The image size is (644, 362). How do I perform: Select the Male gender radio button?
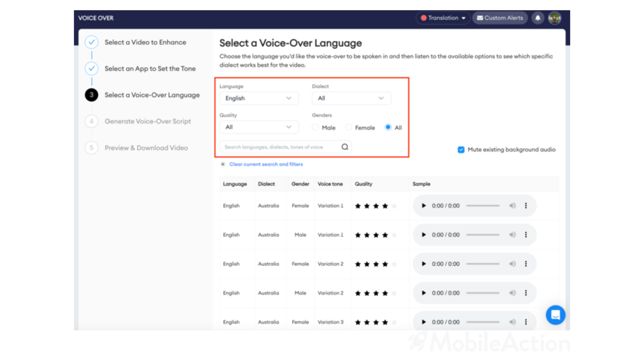[x=315, y=127]
